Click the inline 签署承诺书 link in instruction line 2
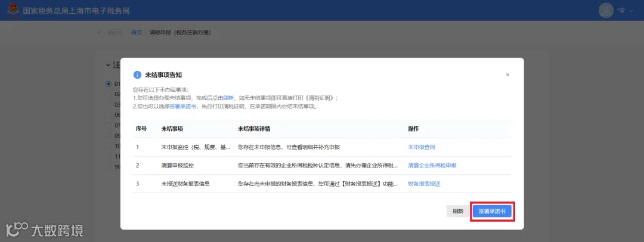The height and width of the screenshot is (242, 644). click(x=183, y=107)
